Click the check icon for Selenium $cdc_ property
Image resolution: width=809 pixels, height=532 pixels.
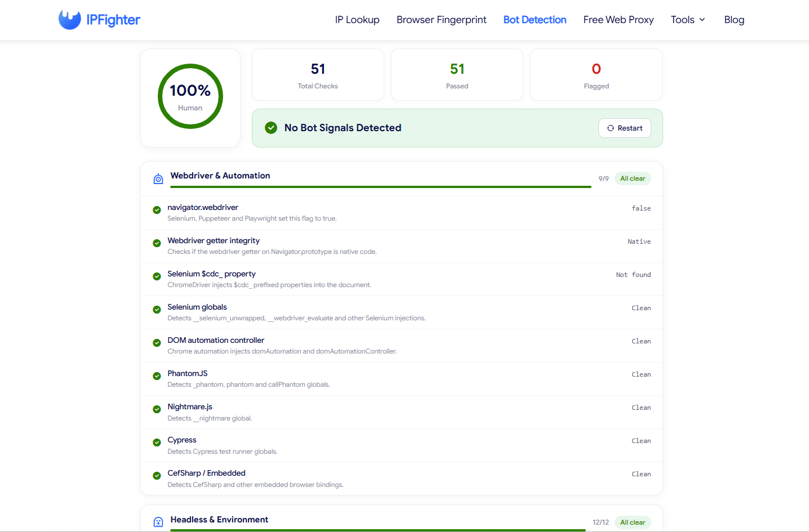click(x=157, y=276)
